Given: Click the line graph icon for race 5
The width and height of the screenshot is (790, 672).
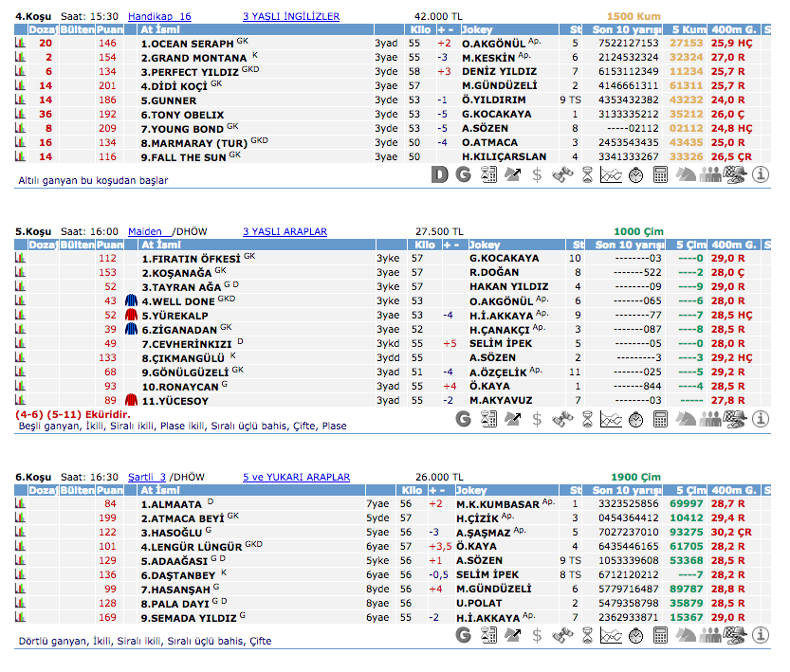Looking at the screenshot, I should point(612,418).
